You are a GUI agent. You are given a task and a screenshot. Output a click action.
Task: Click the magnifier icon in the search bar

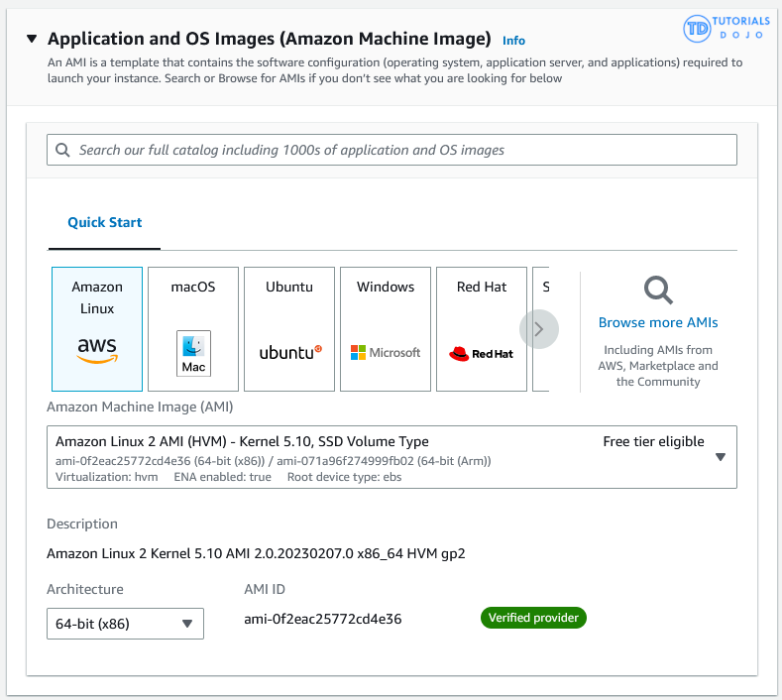pyautogui.click(x=63, y=151)
